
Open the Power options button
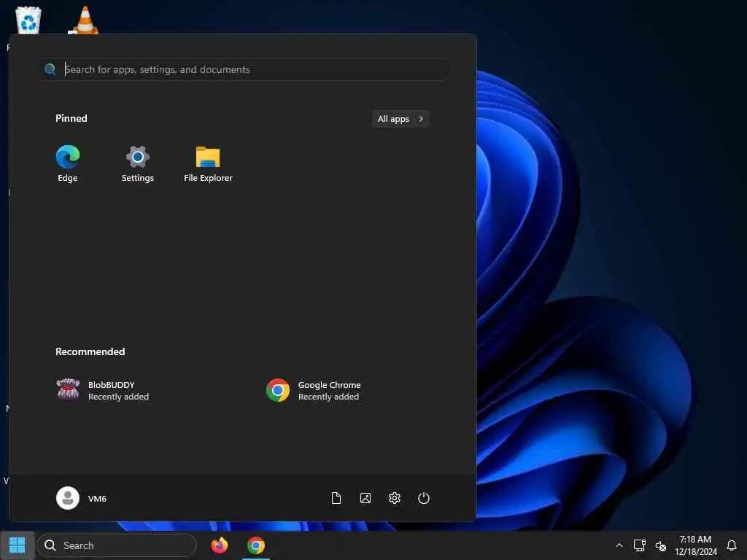click(x=424, y=498)
